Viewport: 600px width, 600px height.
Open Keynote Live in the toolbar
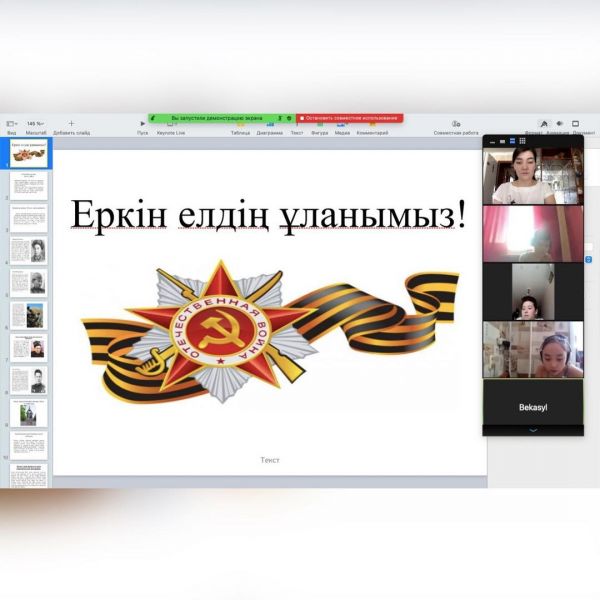[x=171, y=124]
